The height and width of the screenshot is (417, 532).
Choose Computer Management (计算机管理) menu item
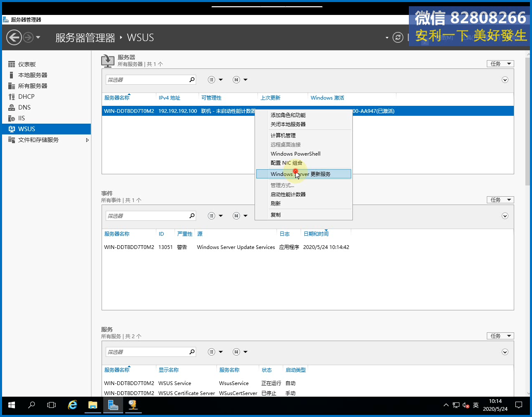tap(304, 135)
